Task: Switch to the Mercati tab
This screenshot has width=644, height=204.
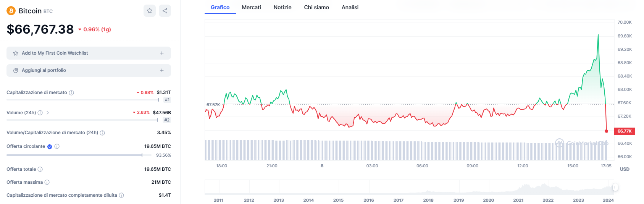Action: coord(251,7)
